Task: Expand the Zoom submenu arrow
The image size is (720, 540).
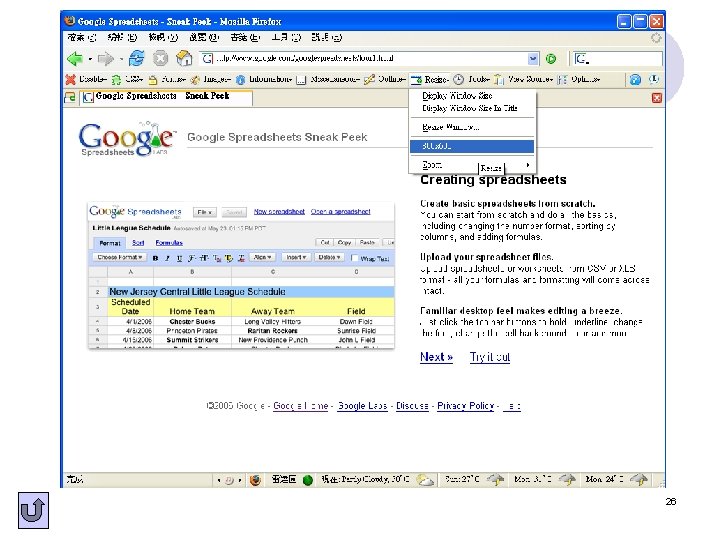Action: pos(528,165)
